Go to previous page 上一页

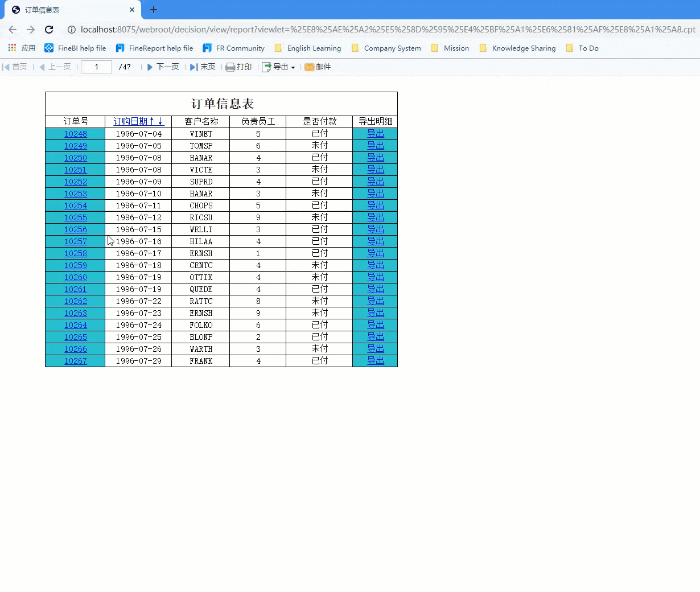(x=55, y=67)
